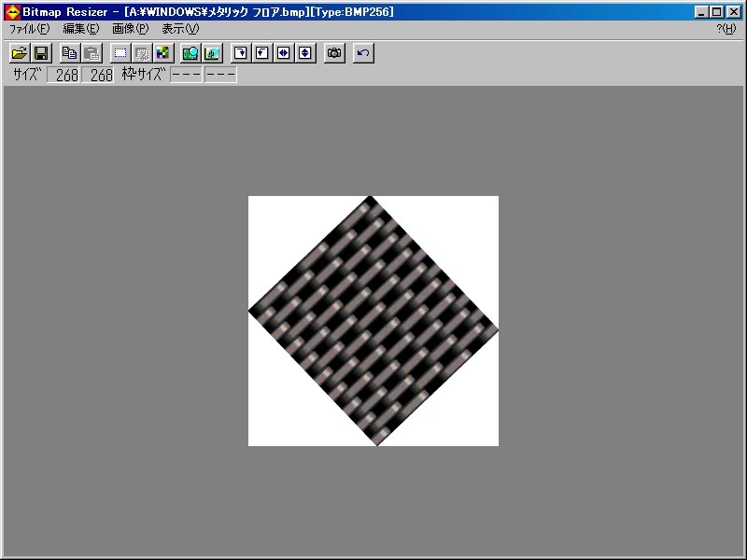Click the second size field showing 268
Viewport: 747px width, 560px height.
point(98,75)
